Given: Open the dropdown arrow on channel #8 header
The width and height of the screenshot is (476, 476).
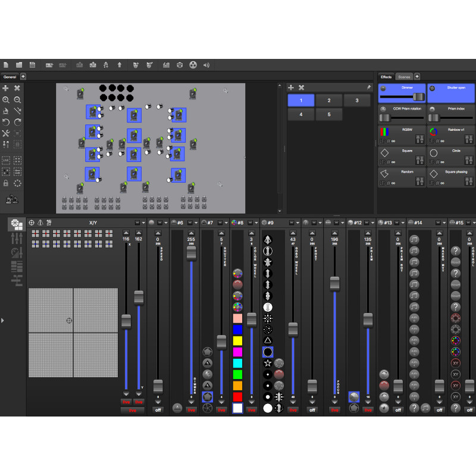Looking at the screenshot, I should pos(256,223).
